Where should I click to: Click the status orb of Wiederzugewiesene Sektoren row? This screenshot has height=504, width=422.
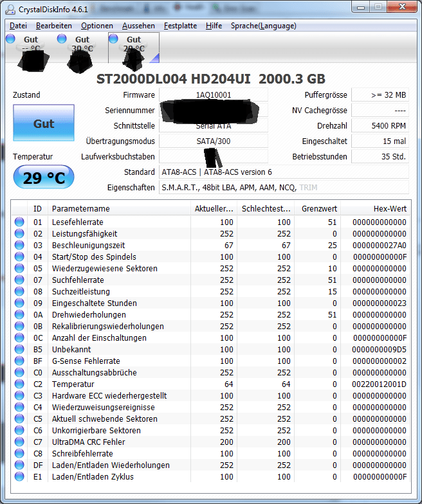coord(19,268)
